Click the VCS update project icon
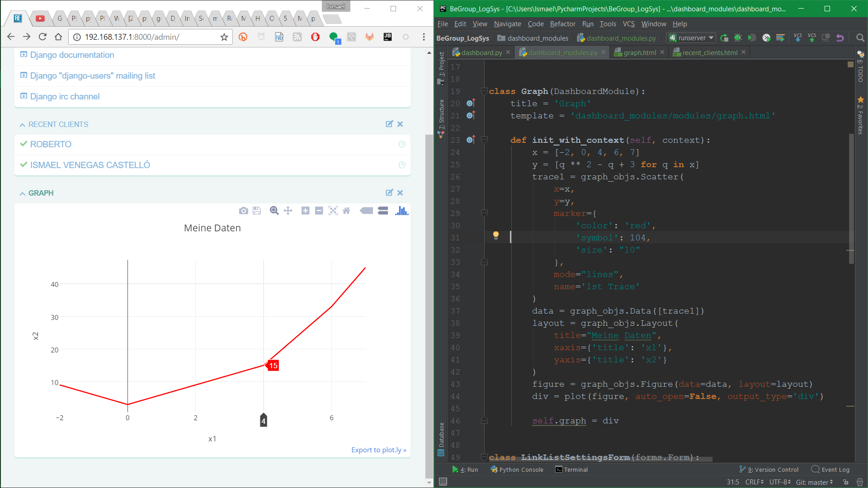The height and width of the screenshot is (488, 868). tap(797, 38)
